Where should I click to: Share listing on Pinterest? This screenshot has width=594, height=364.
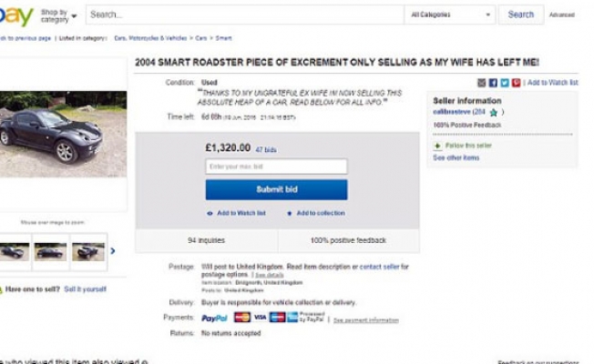(516, 82)
